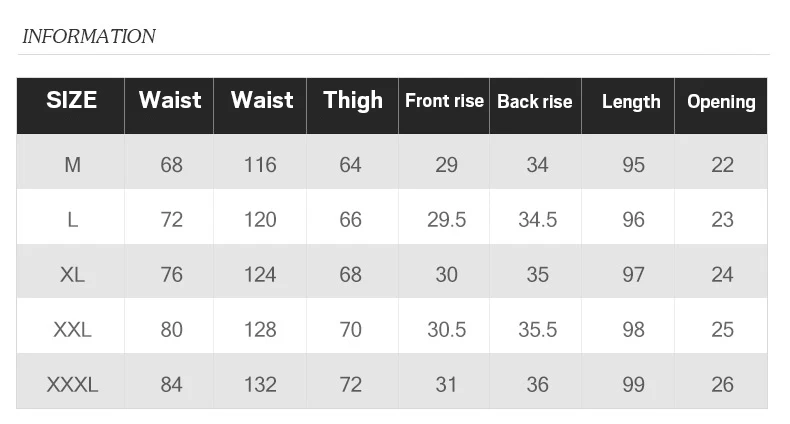Click the 70 thigh value cell

[x=350, y=330]
